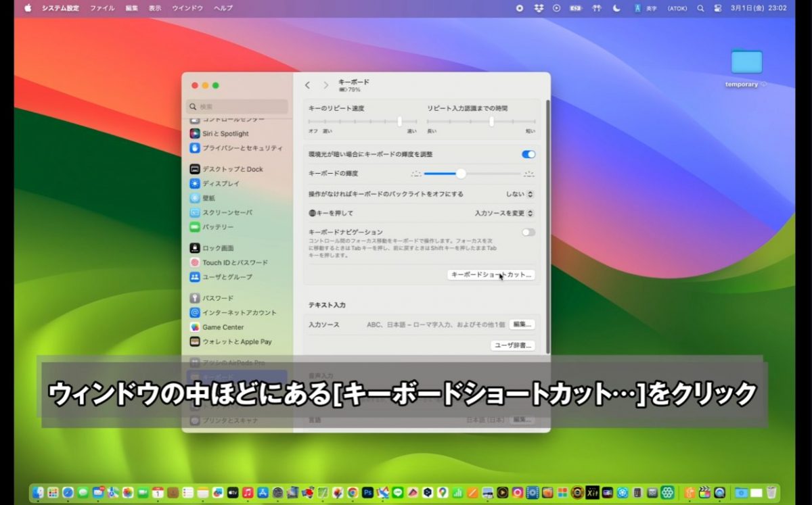Open Finder from the Dock

click(x=38, y=492)
